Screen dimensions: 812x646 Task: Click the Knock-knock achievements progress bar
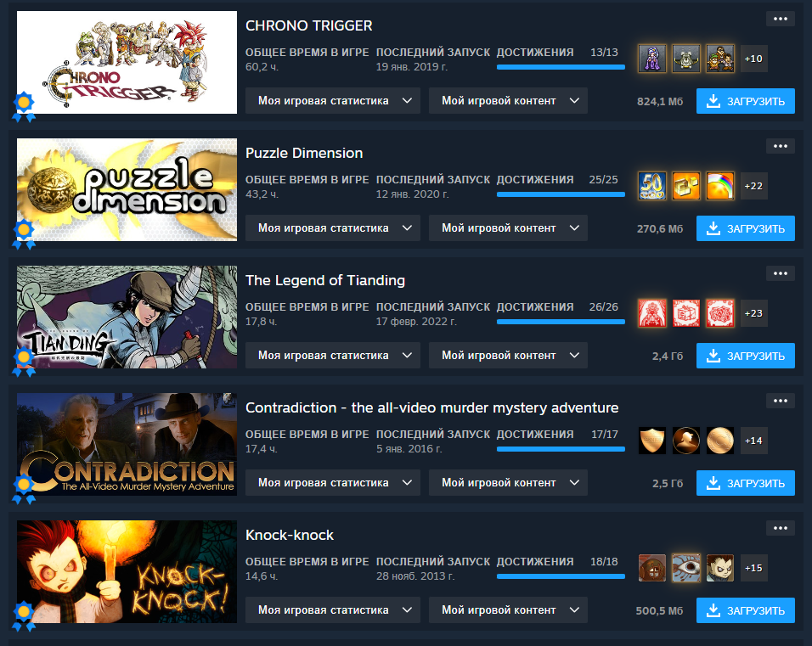tap(561, 576)
